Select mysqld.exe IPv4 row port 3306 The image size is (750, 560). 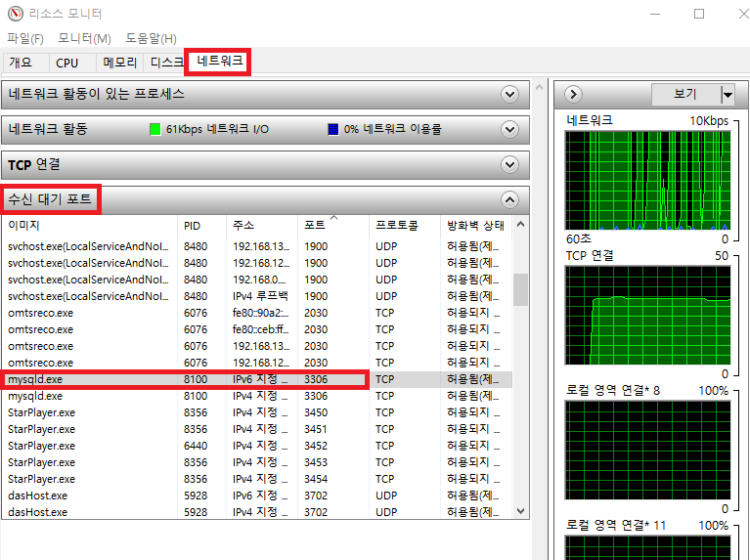tap(257, 396)
